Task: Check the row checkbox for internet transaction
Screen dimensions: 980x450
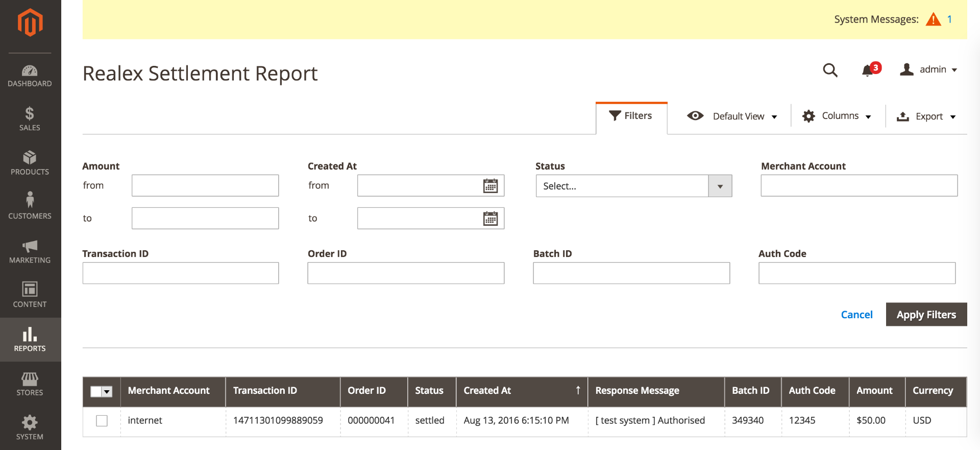Action: tap(102, 421)
